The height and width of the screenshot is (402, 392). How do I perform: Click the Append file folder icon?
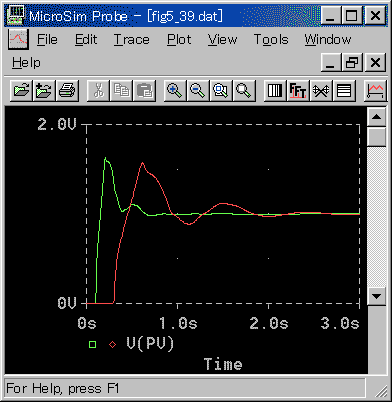[44, 90]
